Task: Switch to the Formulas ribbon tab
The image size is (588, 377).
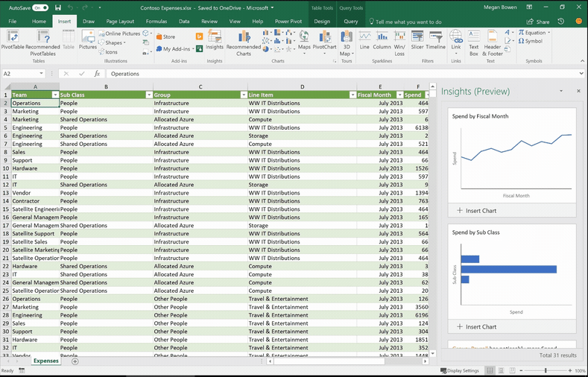Action: coord(157,22)
